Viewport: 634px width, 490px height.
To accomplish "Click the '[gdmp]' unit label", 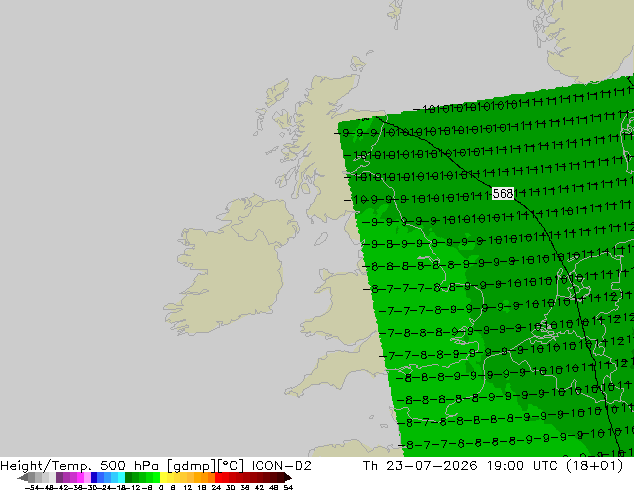I will [x=192, y=466].
